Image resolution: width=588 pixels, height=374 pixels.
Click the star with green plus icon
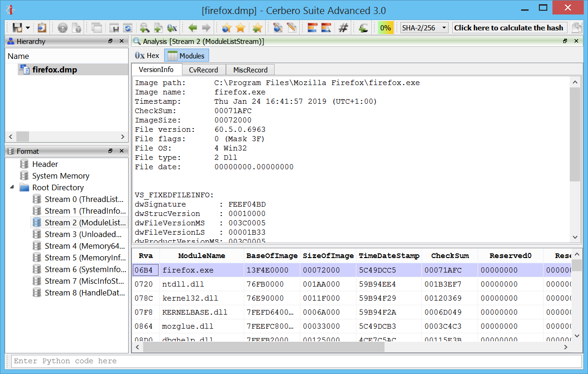(257, 28)
